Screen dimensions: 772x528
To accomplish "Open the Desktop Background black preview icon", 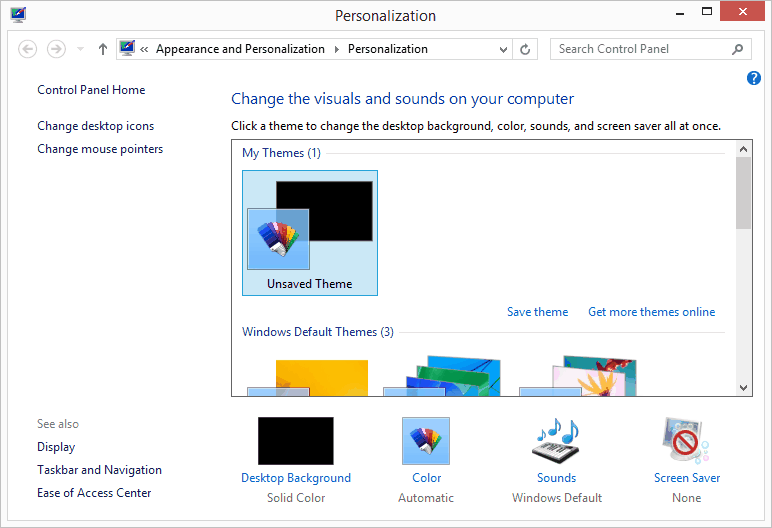I will pyautogui.click(x=296, y=441).
